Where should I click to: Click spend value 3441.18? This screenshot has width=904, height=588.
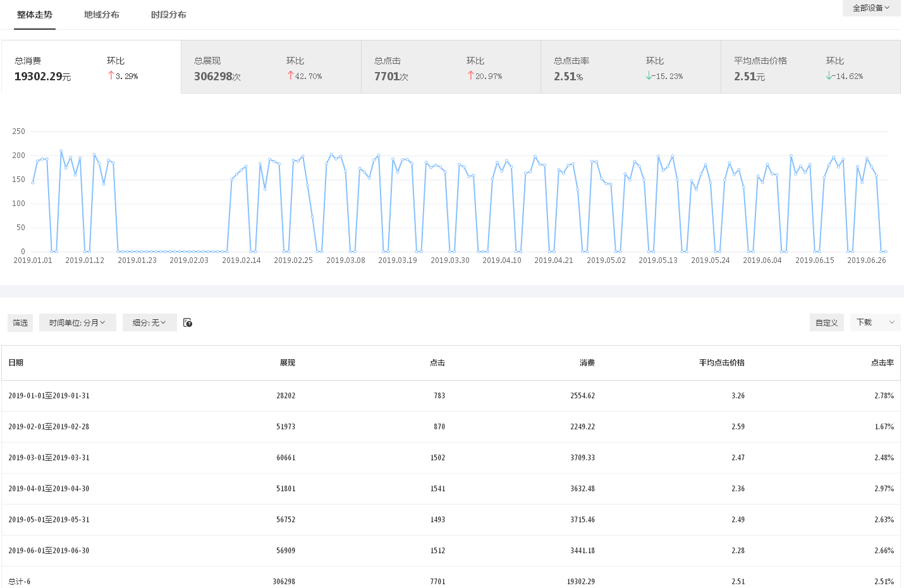pos(583,551)
